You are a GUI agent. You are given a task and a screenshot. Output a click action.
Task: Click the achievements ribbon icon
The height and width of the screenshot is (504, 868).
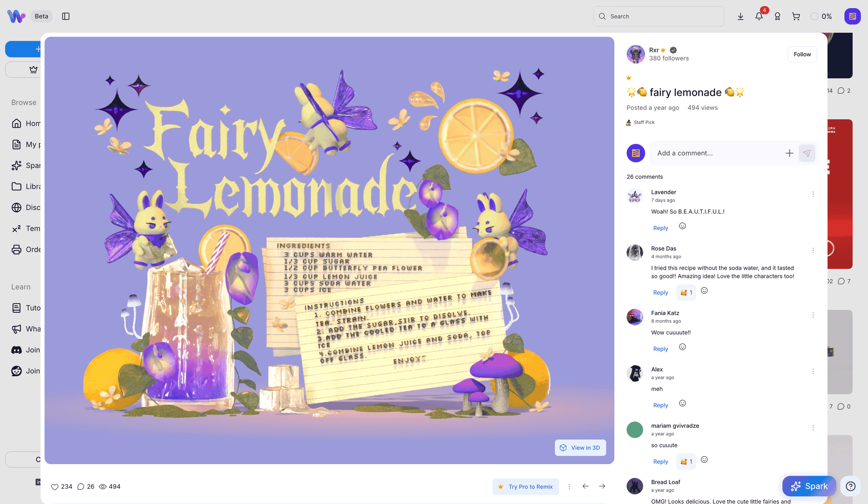click(778, 16)
